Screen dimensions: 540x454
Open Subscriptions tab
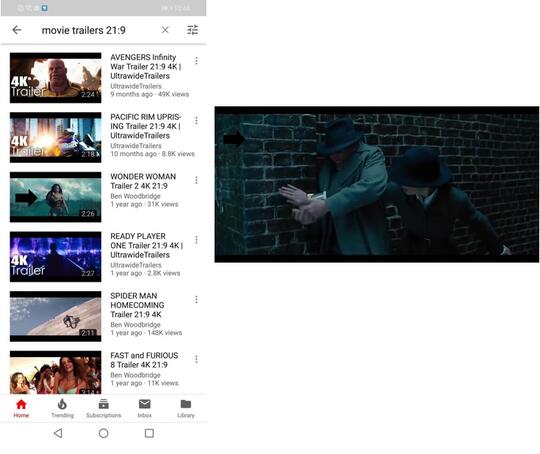[x=103, y=408]
